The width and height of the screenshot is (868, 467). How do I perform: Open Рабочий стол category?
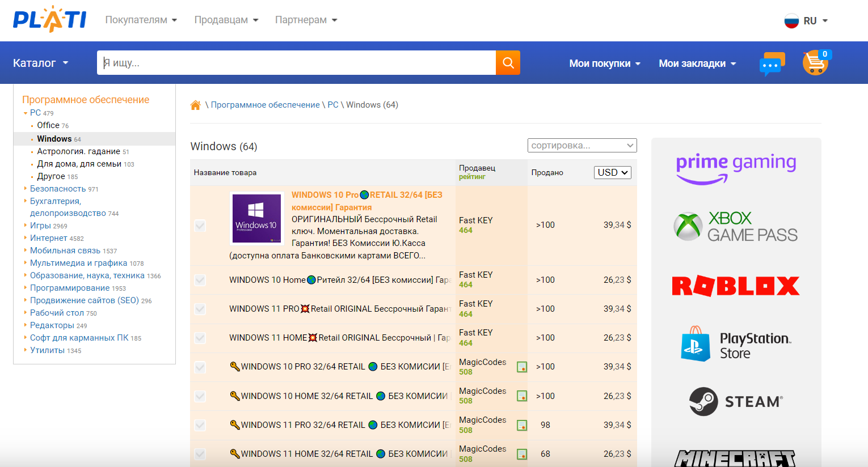click(57, 313)
